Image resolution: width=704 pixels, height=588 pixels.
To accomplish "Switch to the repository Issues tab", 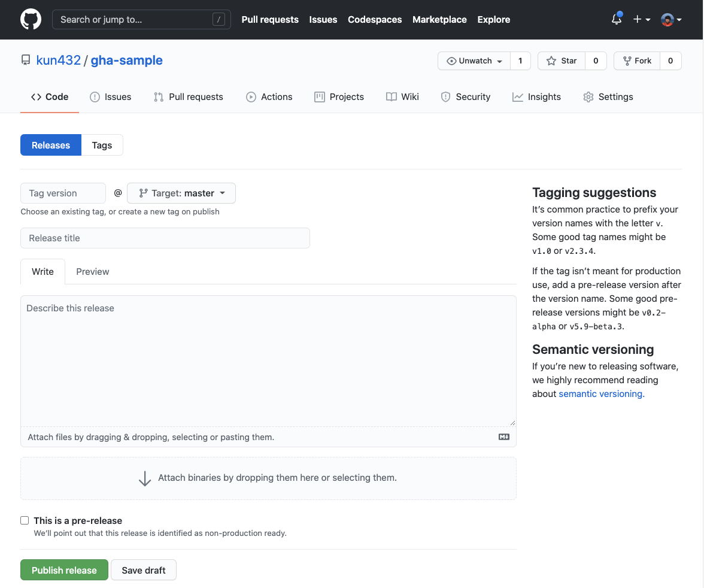I will click(x=110, y=96).
